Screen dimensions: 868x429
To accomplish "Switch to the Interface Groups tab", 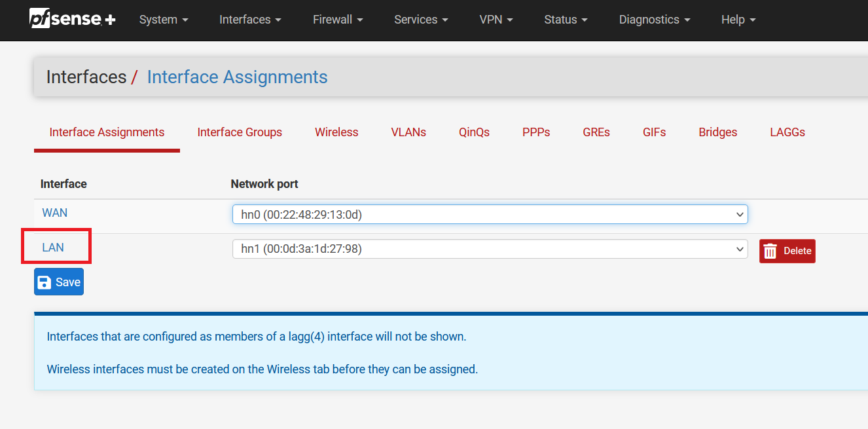I will [240, 132].
